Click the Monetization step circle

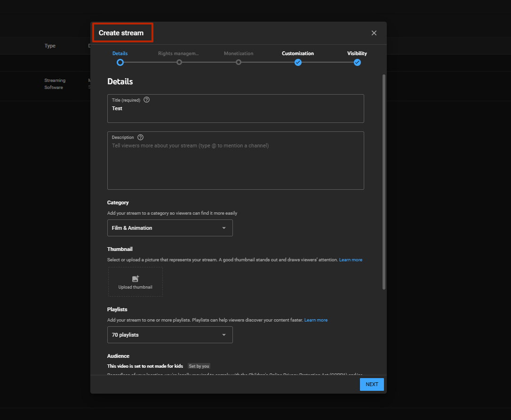239,62
